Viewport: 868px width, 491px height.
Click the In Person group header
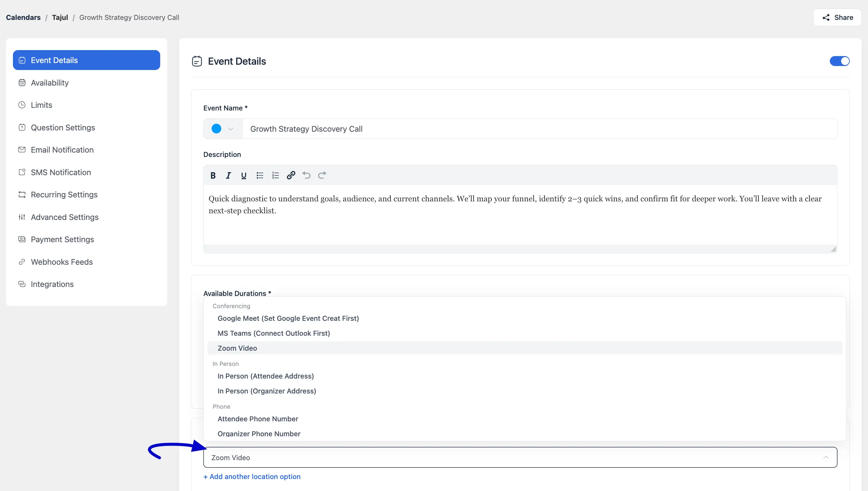pyautogui.click(x=226, y=364)
